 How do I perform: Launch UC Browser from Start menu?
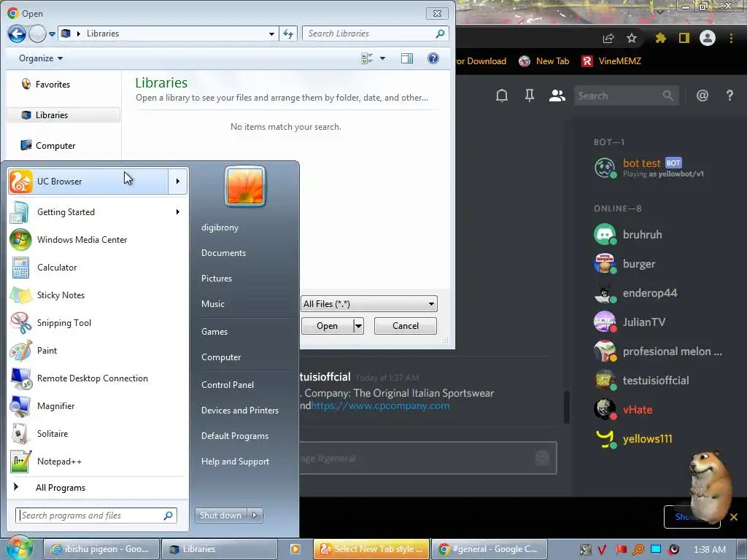tap(88, 182)
